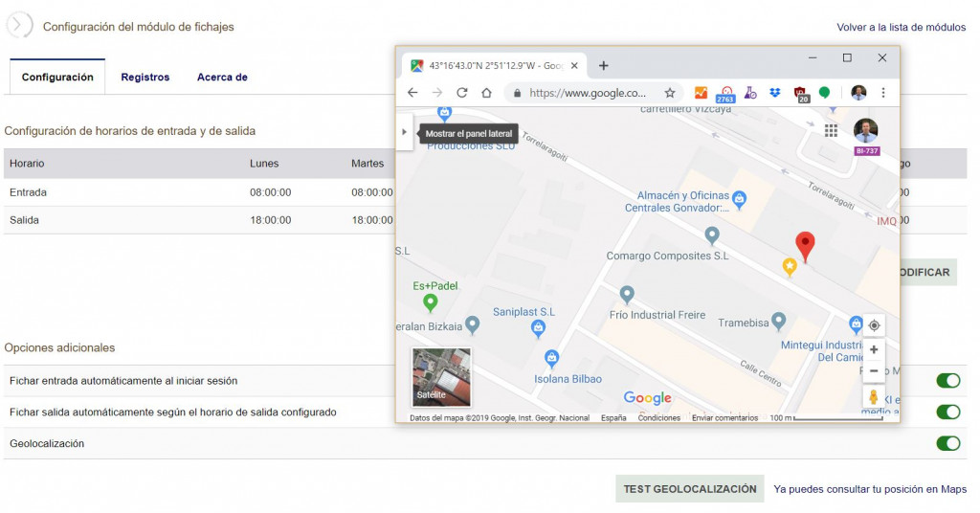Image resolution: width=980 pixels, height=513 pixels.
Task: Reload the Google Maps page
Action: point(461,93)
